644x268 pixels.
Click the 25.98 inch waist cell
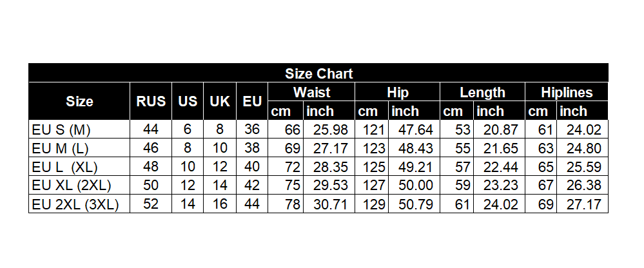pos(329,129)
